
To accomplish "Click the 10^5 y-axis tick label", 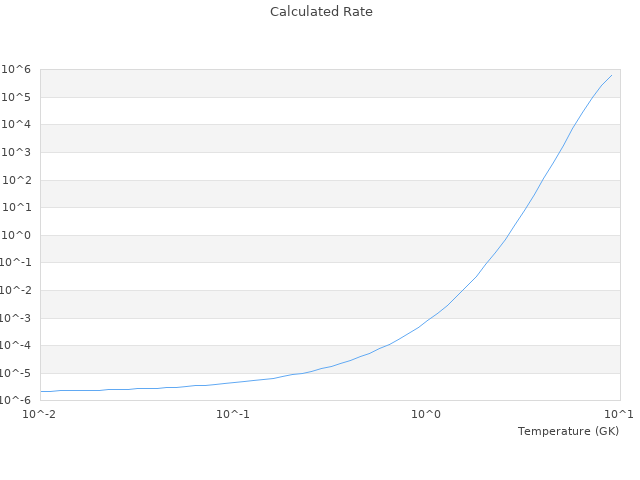I will click(x=17, y=97).
